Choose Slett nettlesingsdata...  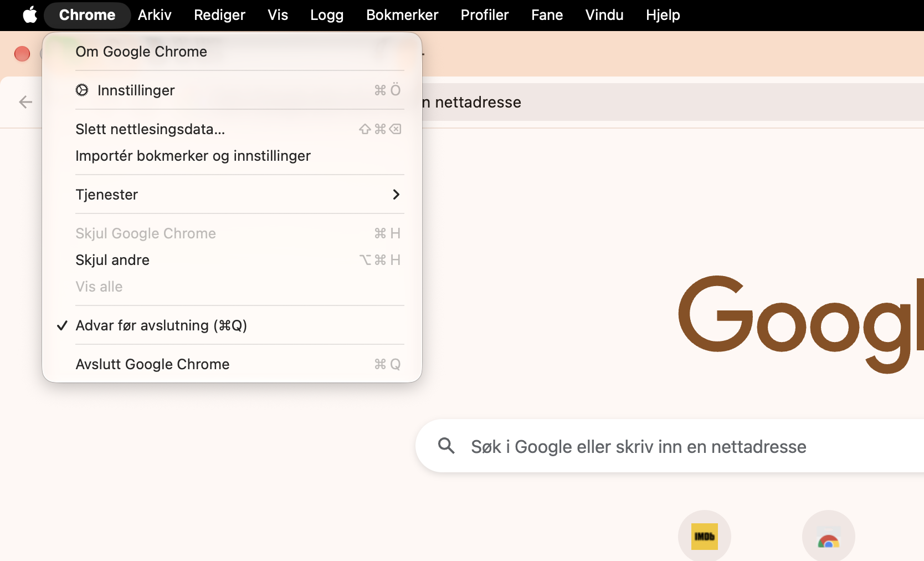pos(232,129)
